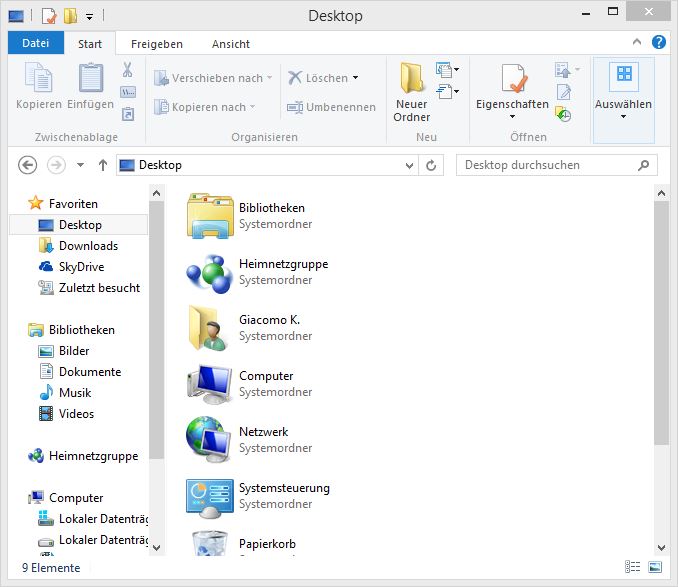Click the refresh button beside address bar

431,165
